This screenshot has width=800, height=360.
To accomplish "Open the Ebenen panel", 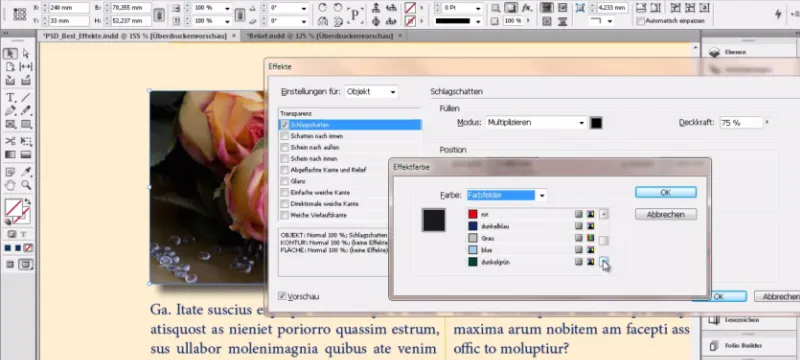I will click(x=735, y=52).
